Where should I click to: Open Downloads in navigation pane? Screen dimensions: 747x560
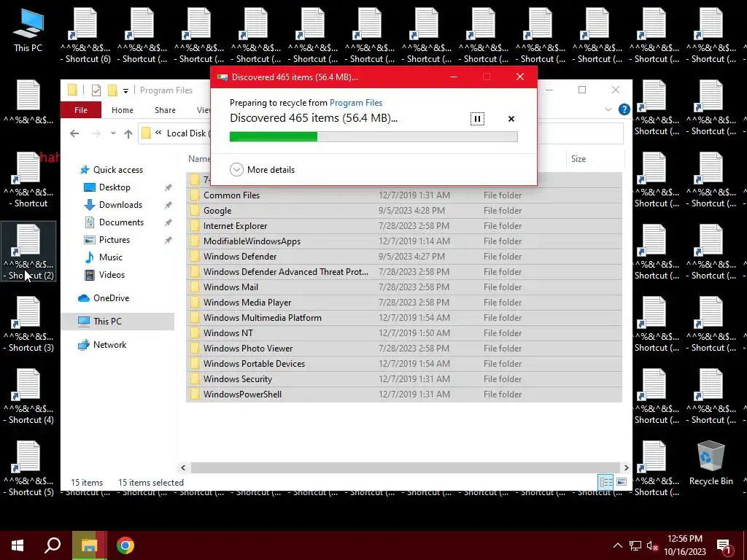(x=120, y=205)
